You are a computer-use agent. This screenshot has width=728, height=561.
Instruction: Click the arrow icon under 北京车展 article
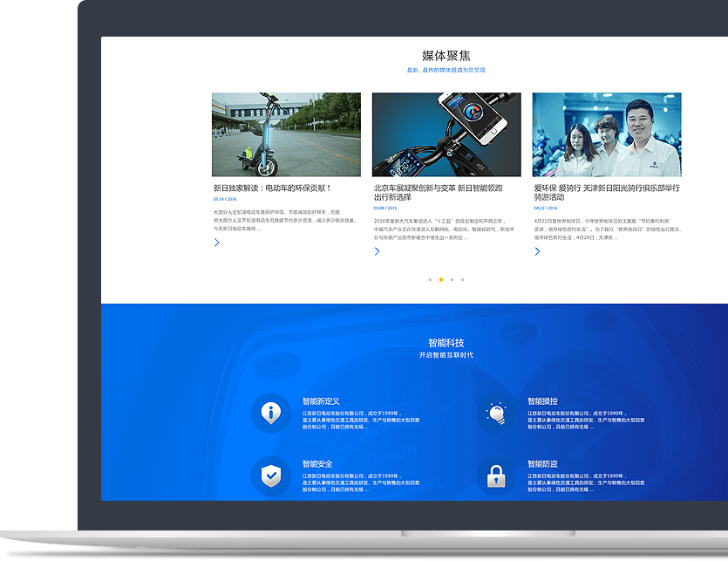point(377,251)
